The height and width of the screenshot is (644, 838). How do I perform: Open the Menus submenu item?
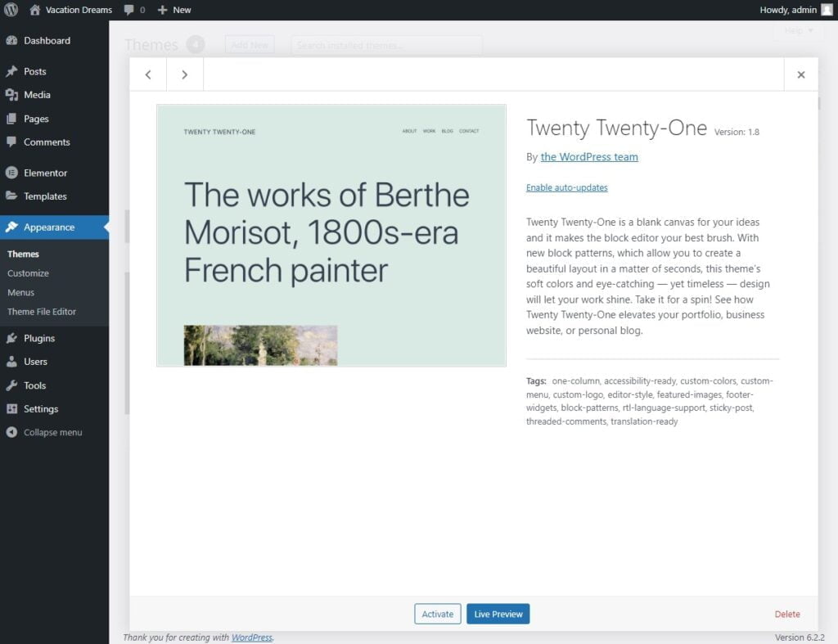click(x=20, y=292)
